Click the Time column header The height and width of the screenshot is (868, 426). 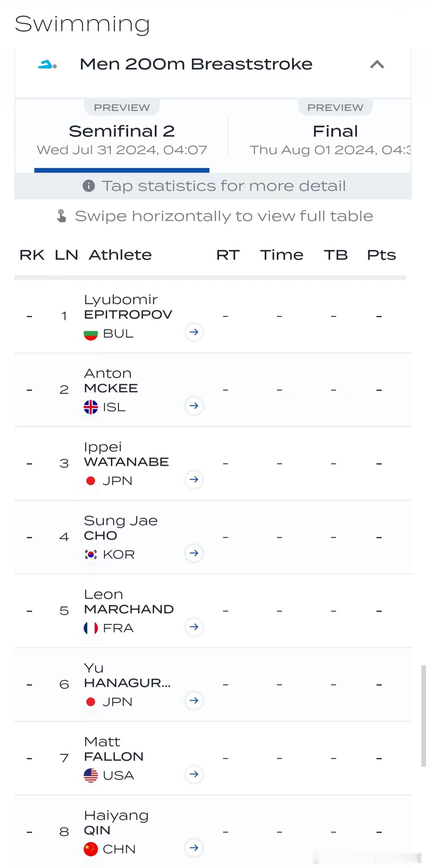click(x=282, y=255)
